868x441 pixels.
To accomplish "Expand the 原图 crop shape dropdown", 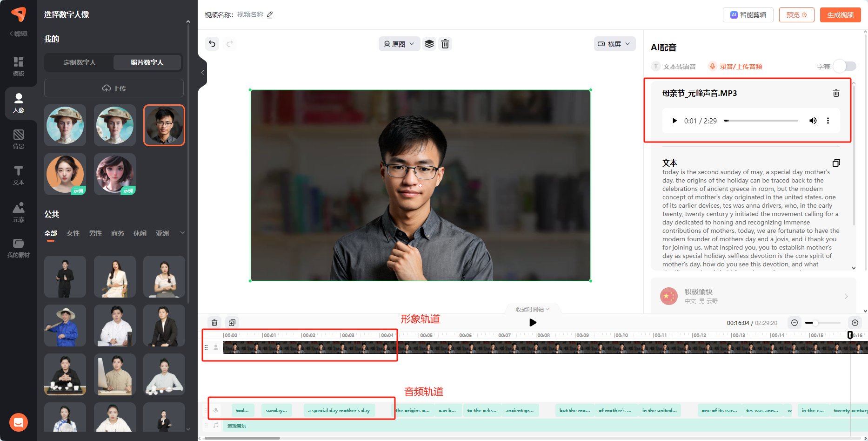I will coord(399,44).
